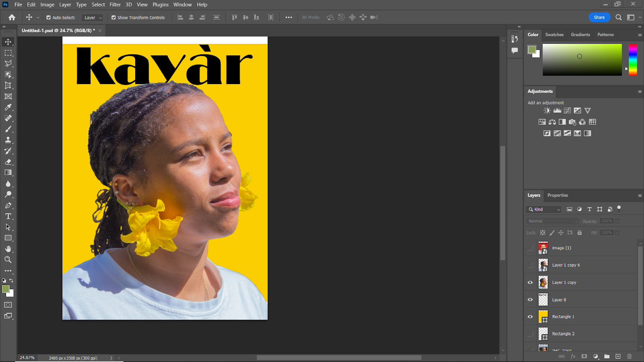Toggle the Auto-Select checkbox

pyautogui.click(x=49, y=17)
